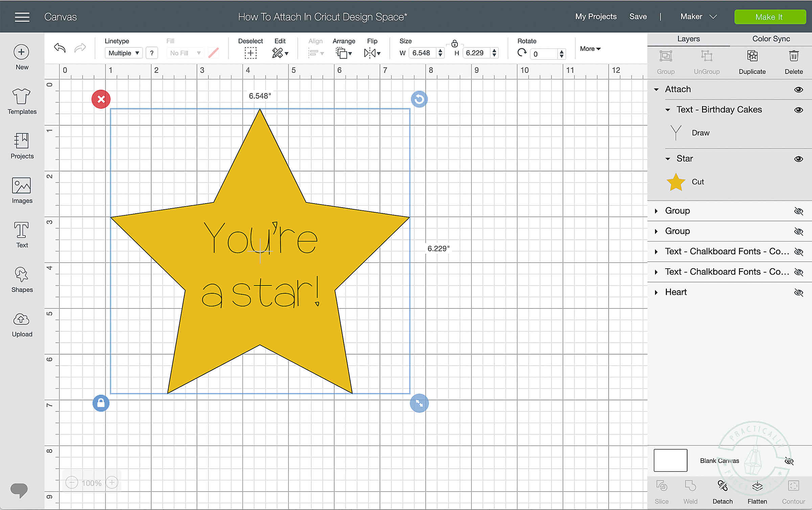Image resolution: width=812 pixels, height=510 pixels.
Task: Click inside the Width size field
Action: coord(422,53)
